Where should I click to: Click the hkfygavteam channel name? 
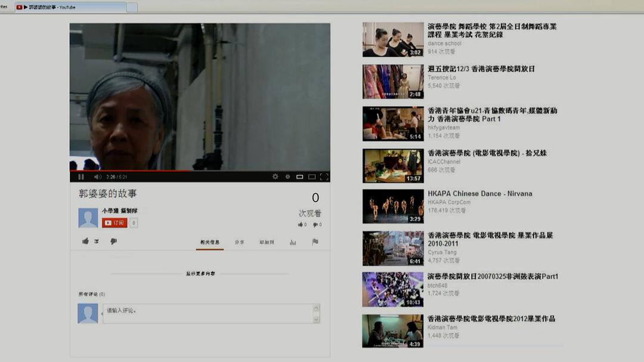444,128
